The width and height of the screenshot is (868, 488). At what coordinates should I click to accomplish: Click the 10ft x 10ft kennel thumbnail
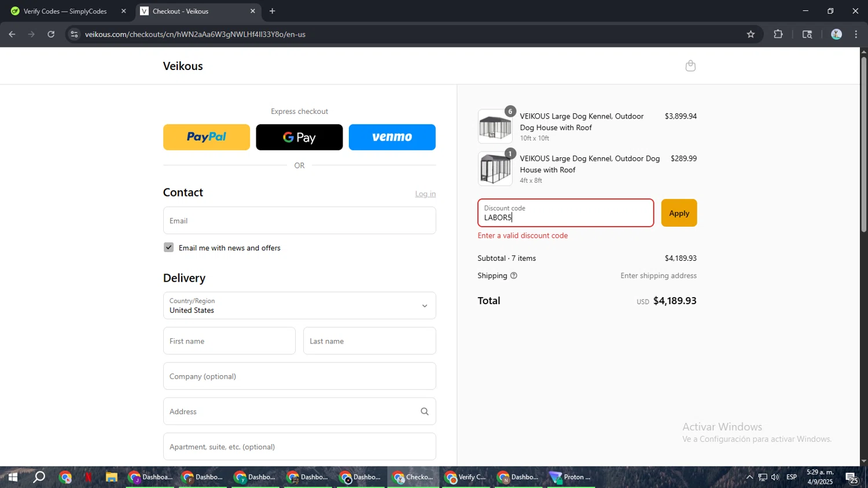pyautogui.click(x=495, y=127)
